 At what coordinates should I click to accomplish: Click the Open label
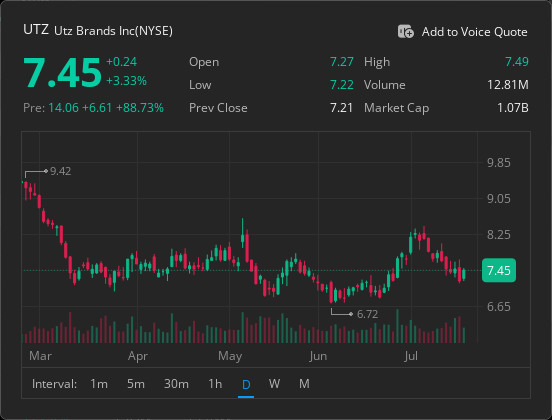(x=204, y=62)
